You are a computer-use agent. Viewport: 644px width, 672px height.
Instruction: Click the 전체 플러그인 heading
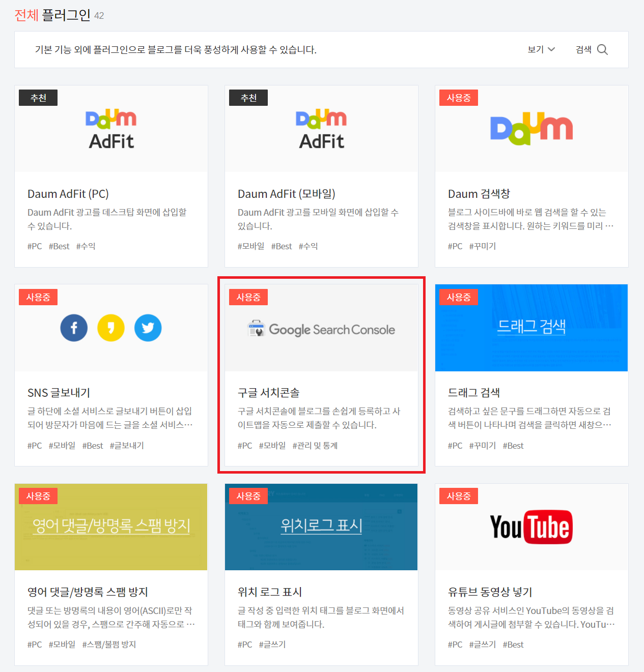[x=52, y=15]
